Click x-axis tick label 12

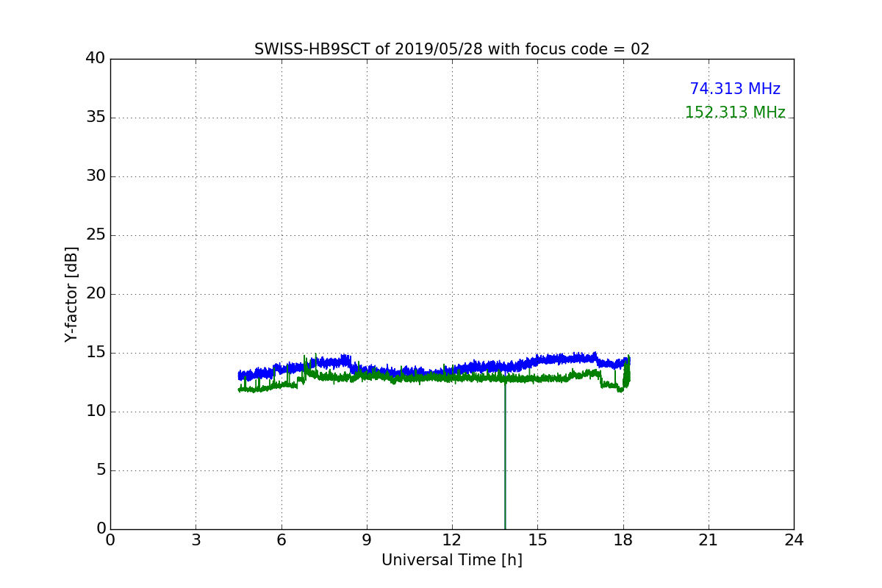[452, 540]
